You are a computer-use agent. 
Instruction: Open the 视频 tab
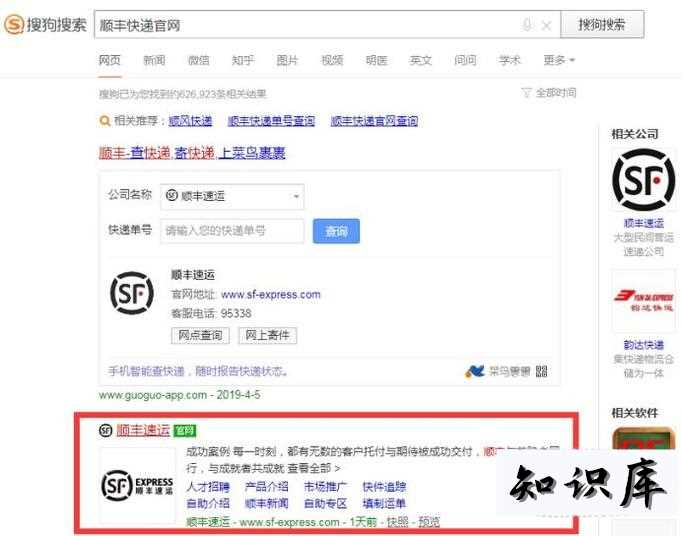tap(332, 60)
